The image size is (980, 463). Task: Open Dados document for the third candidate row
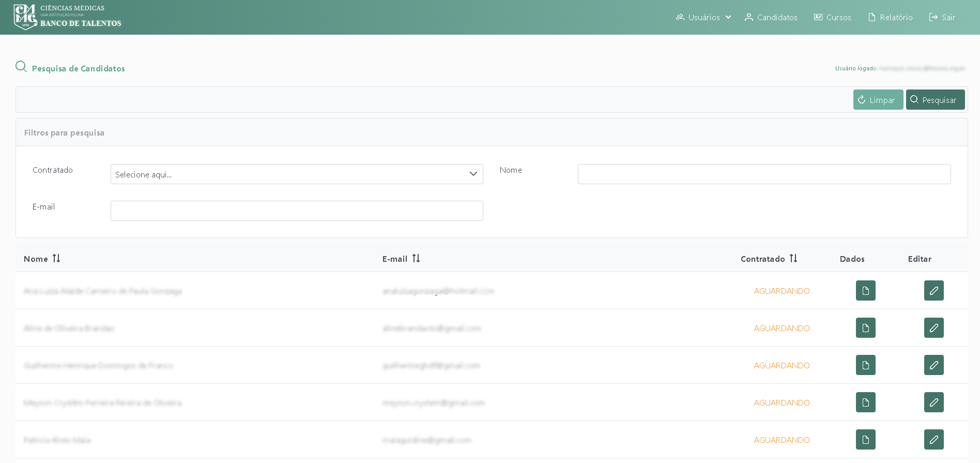[866, 365]
